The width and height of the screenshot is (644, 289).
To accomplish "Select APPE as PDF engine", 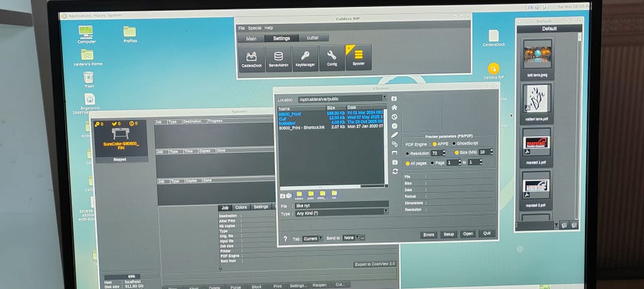I will pos(435,143).
